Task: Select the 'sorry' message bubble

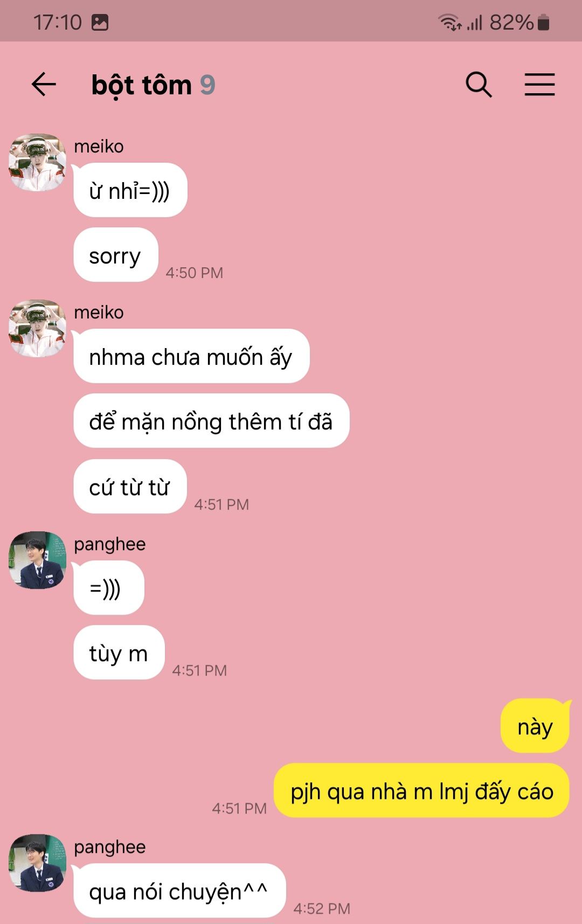Action: [x=116, y=255]
